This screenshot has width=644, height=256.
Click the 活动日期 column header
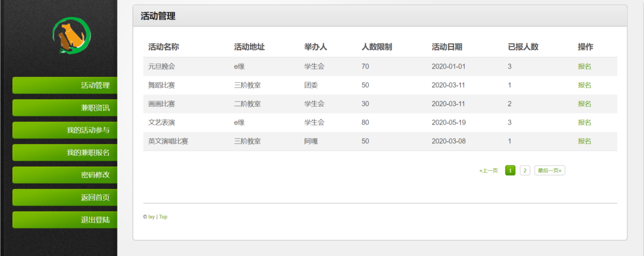click(447, 47)
